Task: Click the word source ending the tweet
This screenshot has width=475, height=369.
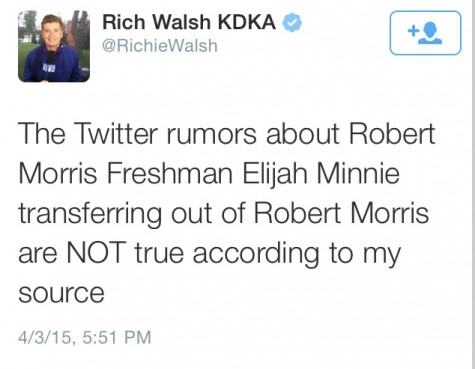Action: pos(61,293)
